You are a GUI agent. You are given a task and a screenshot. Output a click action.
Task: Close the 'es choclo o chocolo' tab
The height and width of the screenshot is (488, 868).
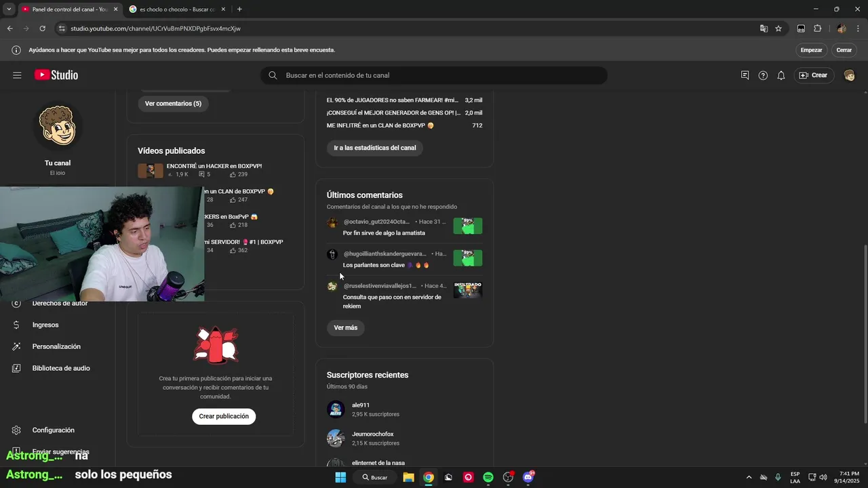tap(224, 9)
